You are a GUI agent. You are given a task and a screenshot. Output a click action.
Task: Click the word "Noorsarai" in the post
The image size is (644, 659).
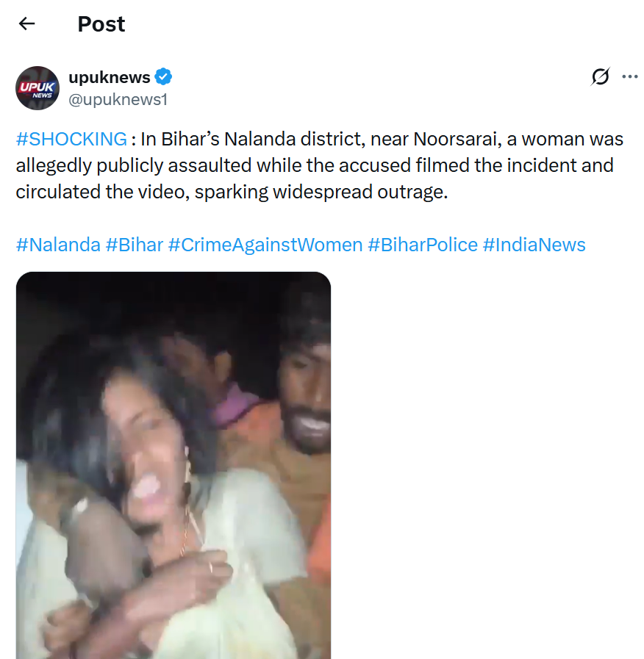[x=456, y=139]
